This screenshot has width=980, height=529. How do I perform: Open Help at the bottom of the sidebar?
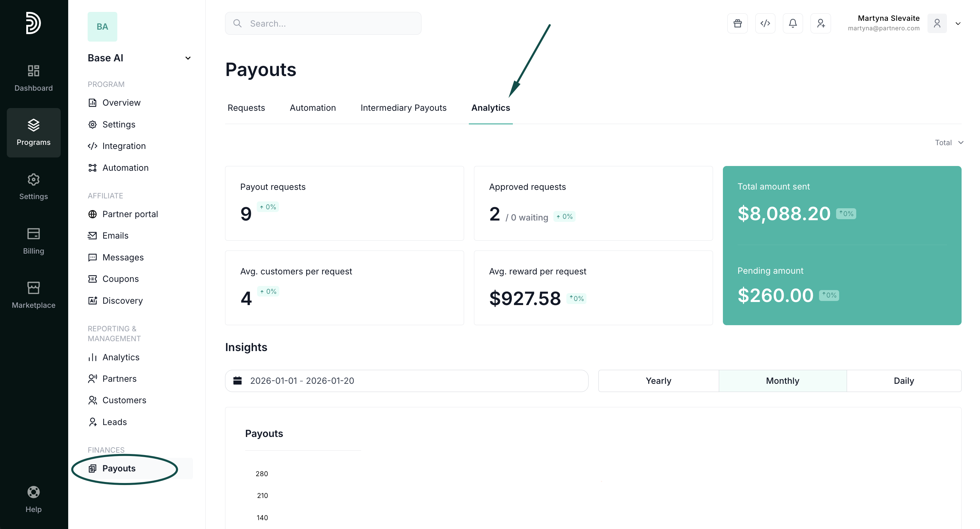coord(33,499)
